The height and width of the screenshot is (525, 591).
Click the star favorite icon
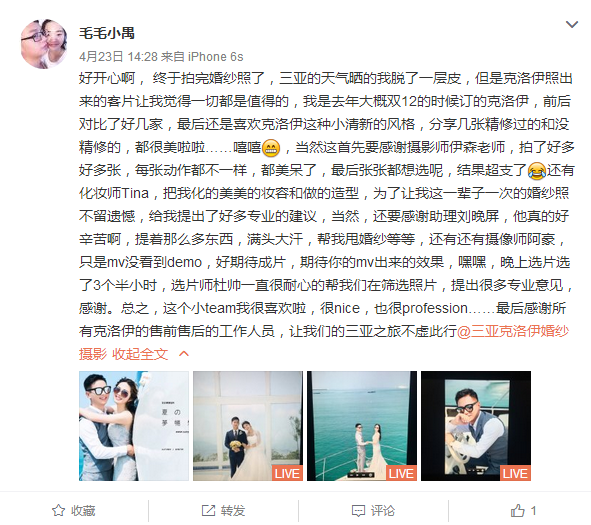pos(58,511)
